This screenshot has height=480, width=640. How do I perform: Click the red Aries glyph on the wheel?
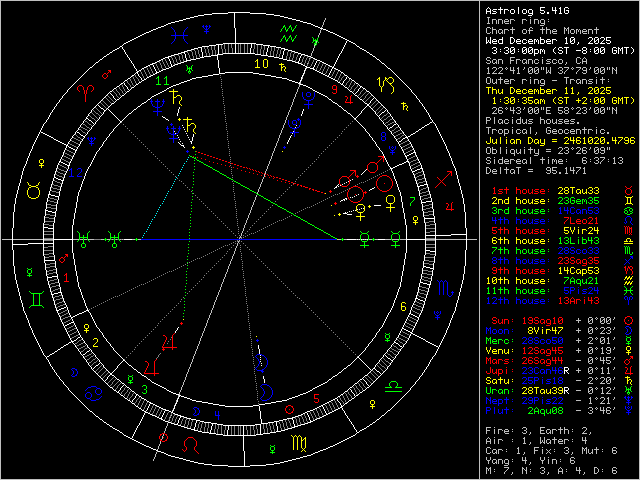click(x=88, y=90)
